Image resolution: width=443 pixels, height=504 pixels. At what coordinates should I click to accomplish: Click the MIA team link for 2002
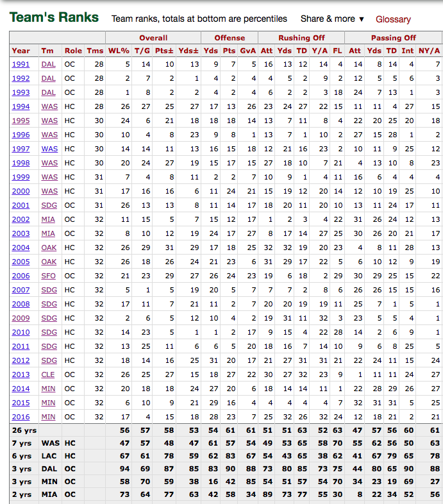tap(48, 219)
